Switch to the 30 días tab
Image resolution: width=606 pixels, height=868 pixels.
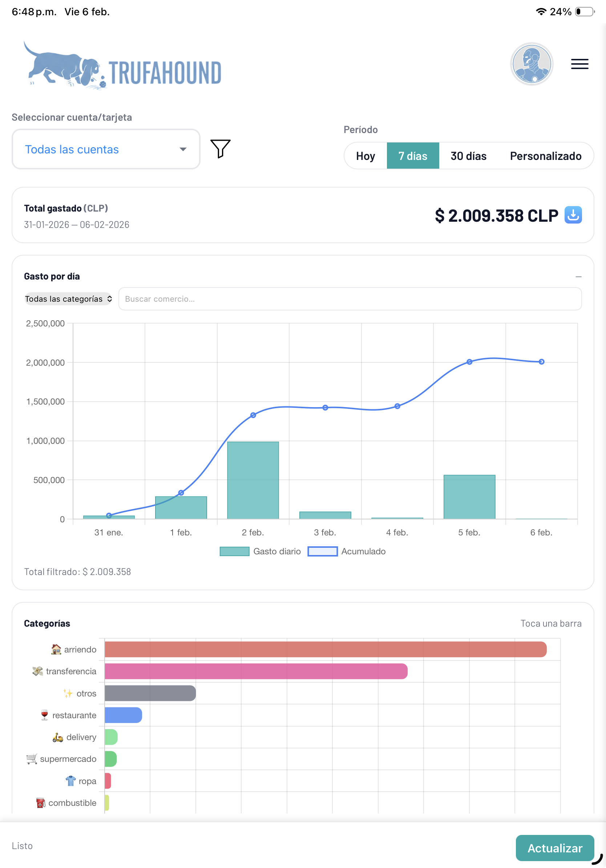pyautogui.click(x=468, y=155)
